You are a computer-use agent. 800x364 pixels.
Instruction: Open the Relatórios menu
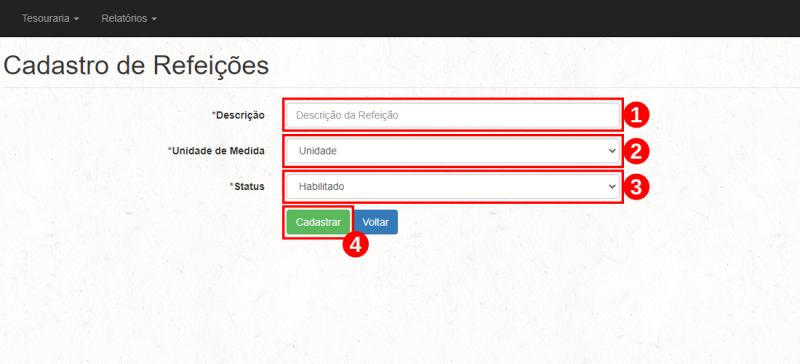click(x=129, y=18)
